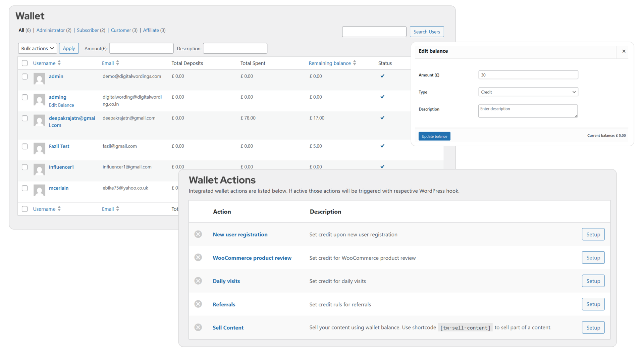Tick the checkbox for the admin user
The height and width of the screenshot is (347, 644).
click(x=25, y=77)
